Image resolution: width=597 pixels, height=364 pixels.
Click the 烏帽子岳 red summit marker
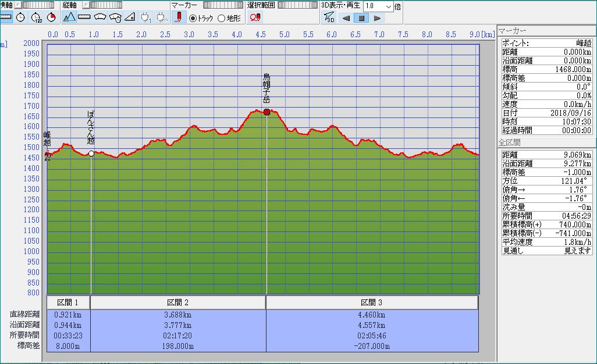[266, 112]
